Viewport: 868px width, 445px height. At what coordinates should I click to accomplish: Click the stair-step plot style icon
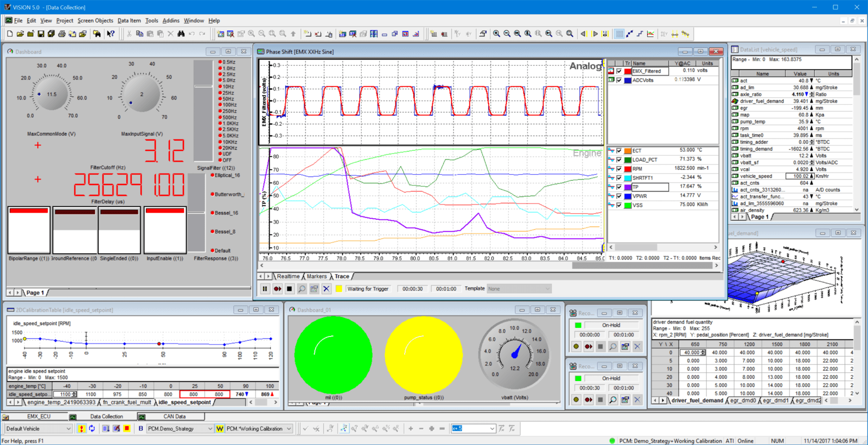point(640,34)
